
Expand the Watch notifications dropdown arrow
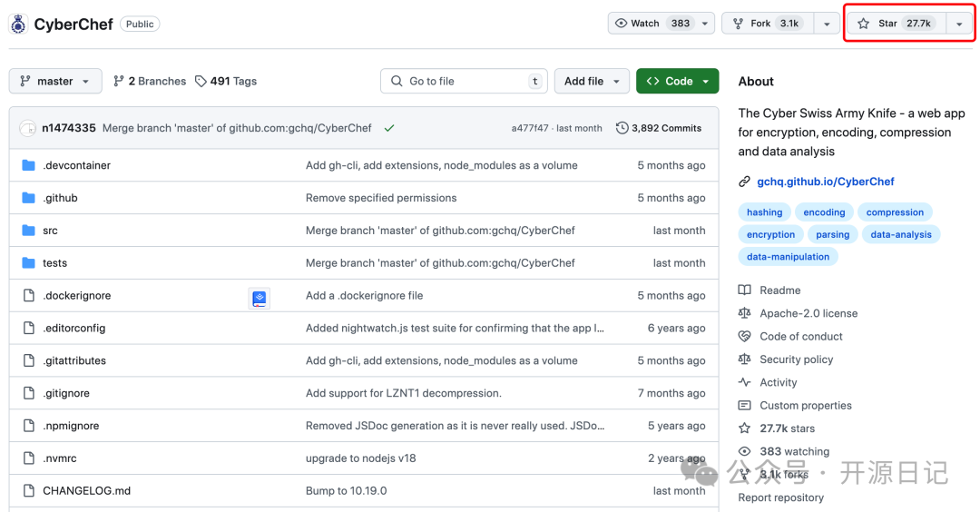tap(704, 24)
